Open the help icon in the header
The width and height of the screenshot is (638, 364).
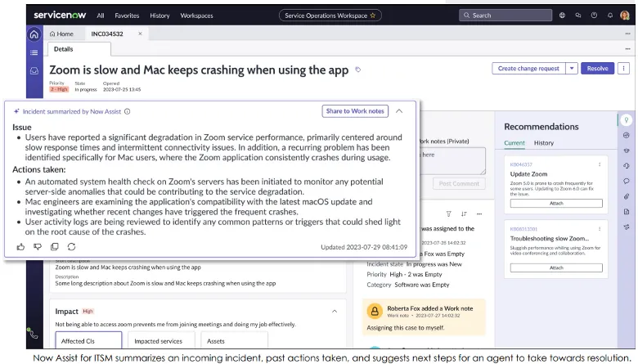tap(594, 16)
